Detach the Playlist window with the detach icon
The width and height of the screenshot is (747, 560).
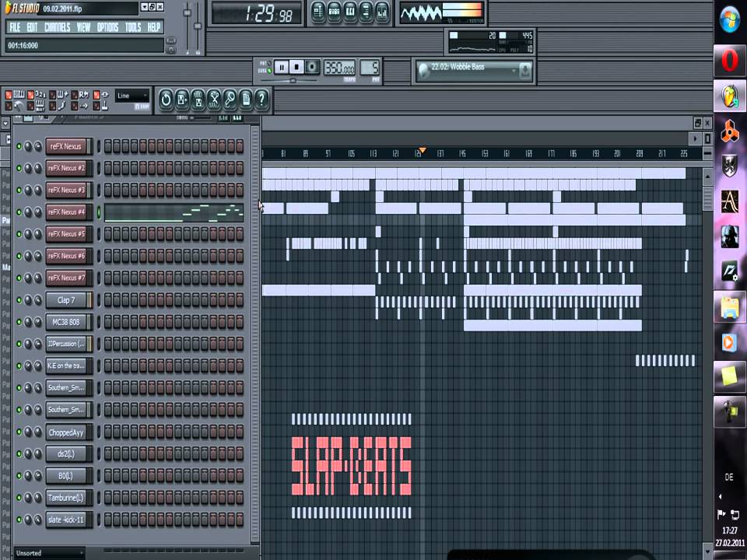coord(697,123)
